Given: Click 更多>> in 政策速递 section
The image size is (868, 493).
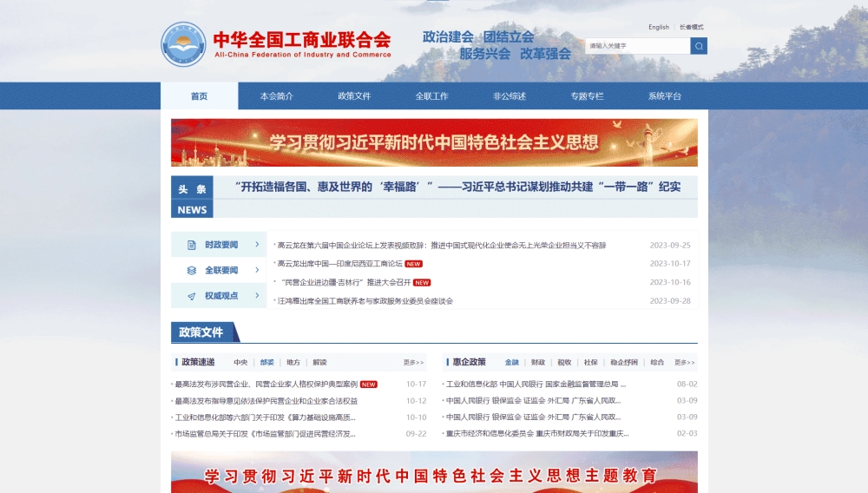Looking at the screenshot, I should coord(413,363).
